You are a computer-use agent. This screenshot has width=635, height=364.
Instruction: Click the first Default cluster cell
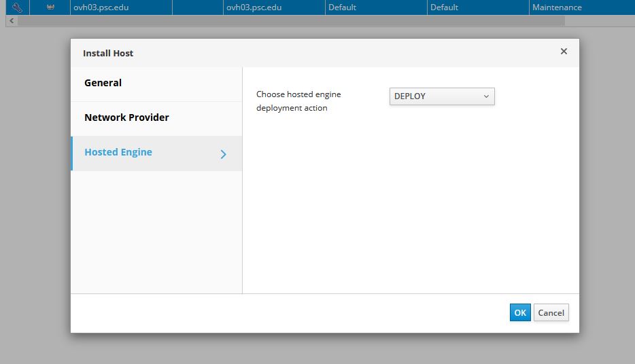tap(342, 7)
